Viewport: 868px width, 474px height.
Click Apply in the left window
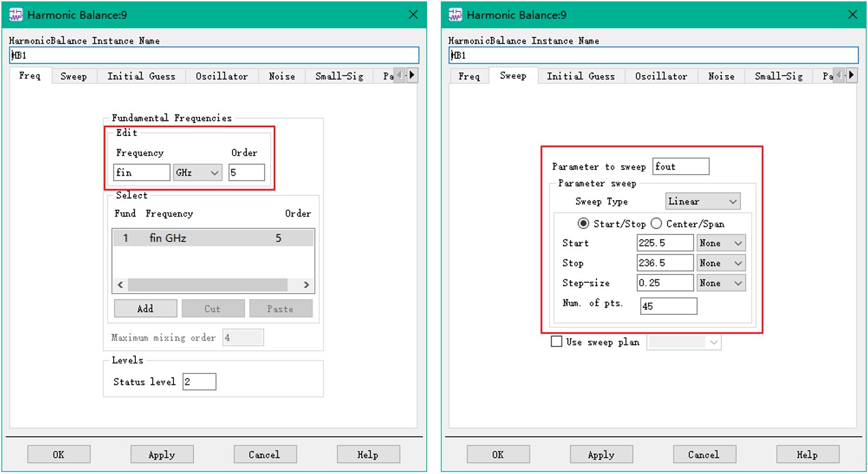[162, 454]
